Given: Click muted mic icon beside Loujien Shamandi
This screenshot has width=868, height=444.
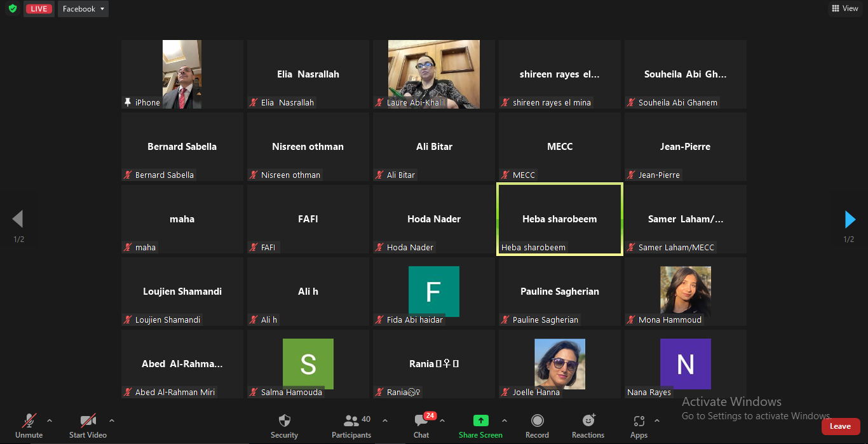Looking at the screenshot, I should [128, 320].
